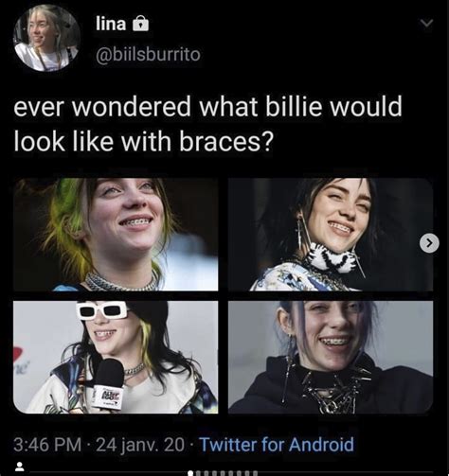Click the white sunglasses in the photo

point(101,310)
